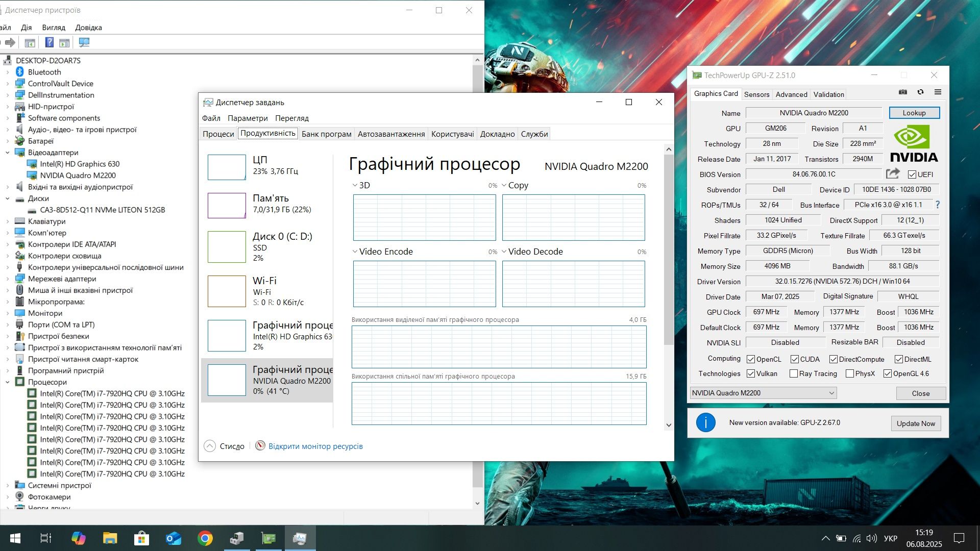Open the 3D engine graph dropdown
Image resolution: width=980 pixels, height=551 pixels.
tap(355, 185)
